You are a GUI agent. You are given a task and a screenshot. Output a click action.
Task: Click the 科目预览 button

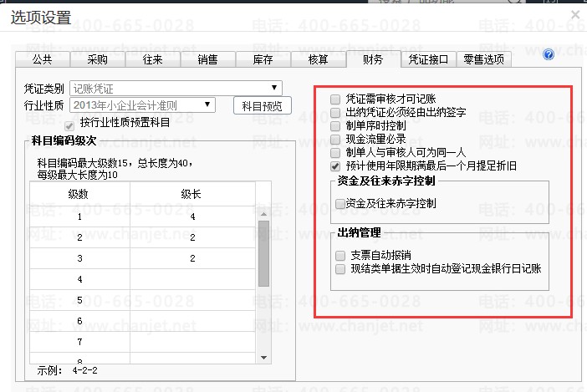click(x=262, y=106)
